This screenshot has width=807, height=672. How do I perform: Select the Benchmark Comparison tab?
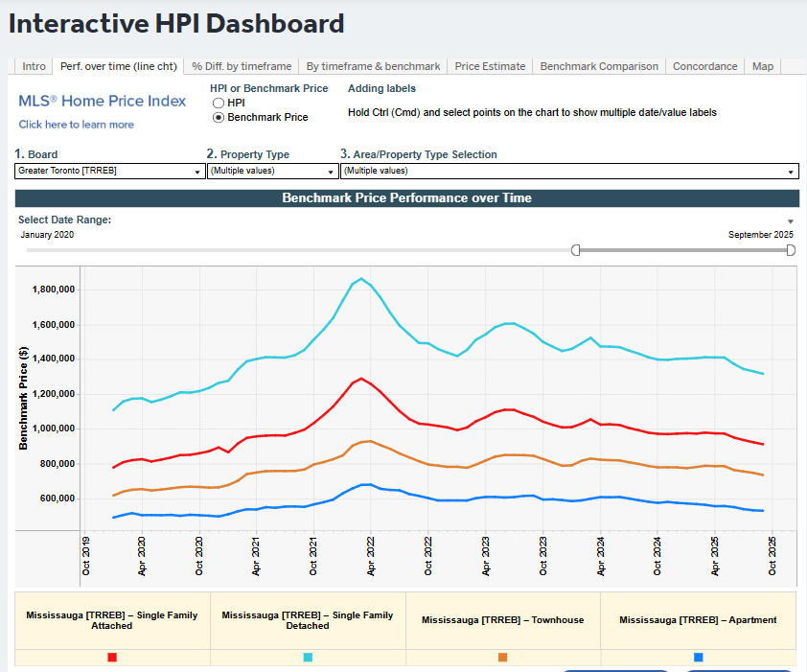click(x=599, y=66)
